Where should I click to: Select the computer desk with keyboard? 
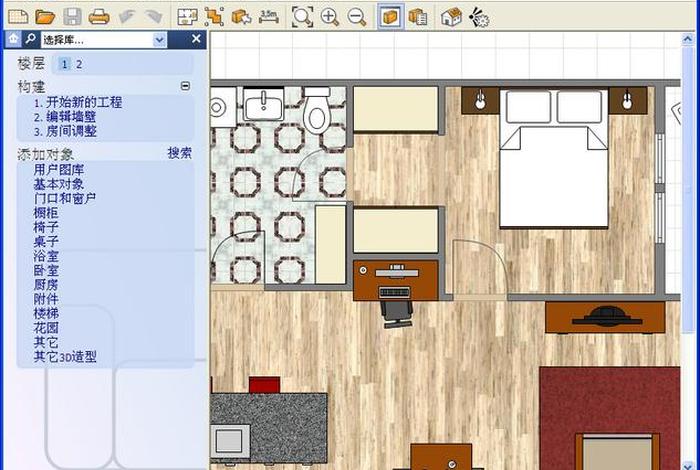(396, 280)
